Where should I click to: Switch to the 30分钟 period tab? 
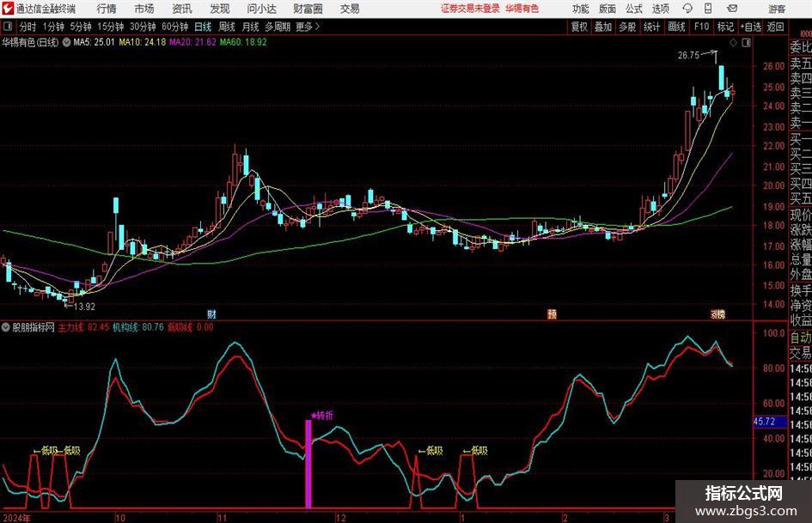143,27
